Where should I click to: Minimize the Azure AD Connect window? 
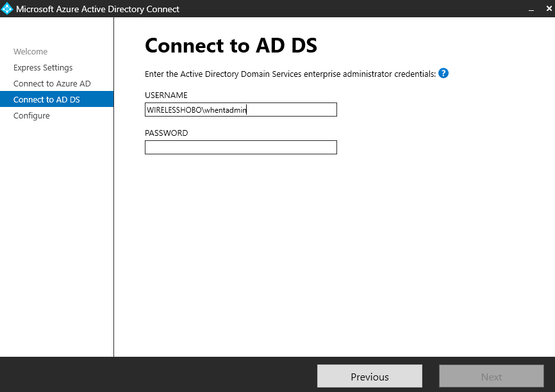pos(531,9)
